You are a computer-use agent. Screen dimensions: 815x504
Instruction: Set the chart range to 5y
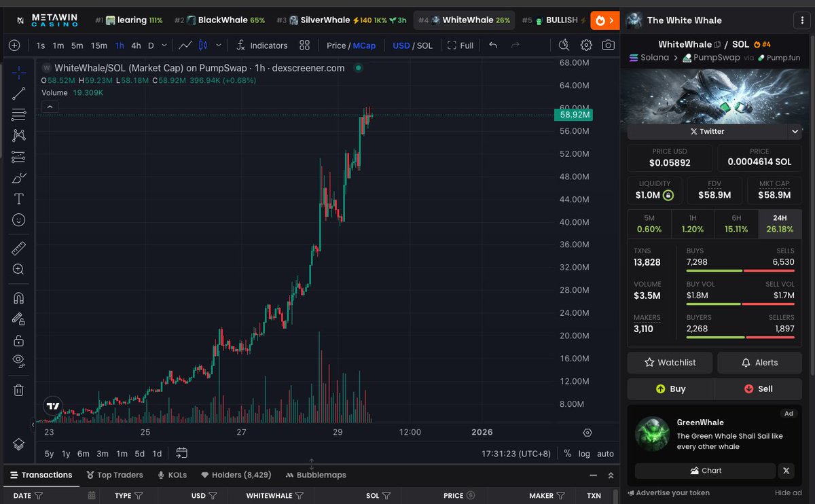tap(50, 454)
